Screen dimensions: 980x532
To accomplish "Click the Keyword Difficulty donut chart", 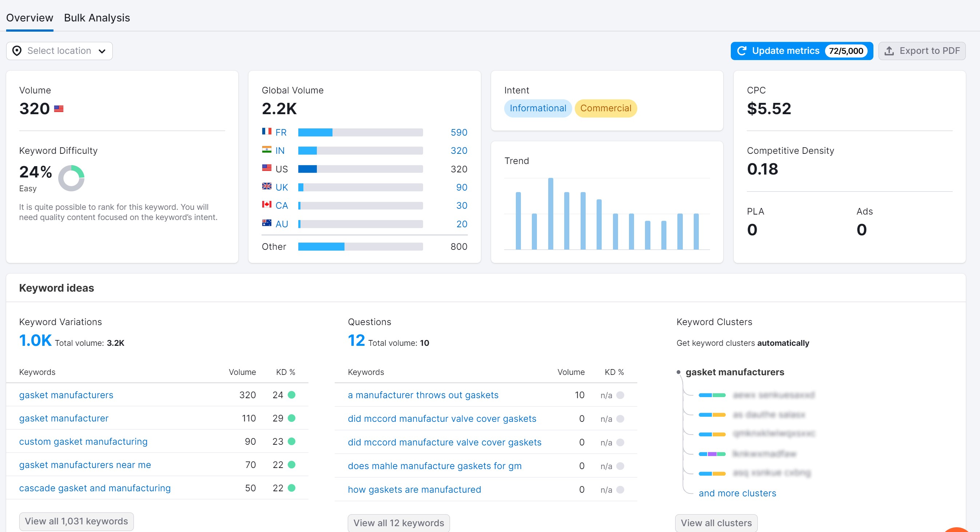I will [71, 178].
